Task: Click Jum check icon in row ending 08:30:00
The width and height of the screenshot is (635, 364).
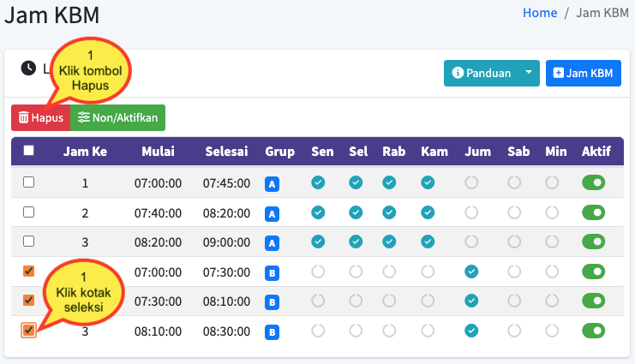Action: coord(471,331)
